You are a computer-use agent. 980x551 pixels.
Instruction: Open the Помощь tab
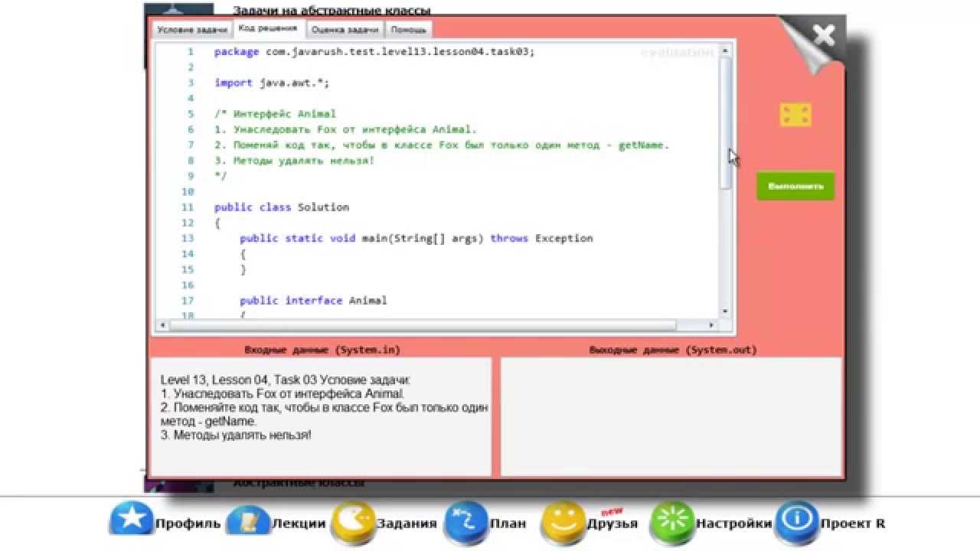coord(408,30)
